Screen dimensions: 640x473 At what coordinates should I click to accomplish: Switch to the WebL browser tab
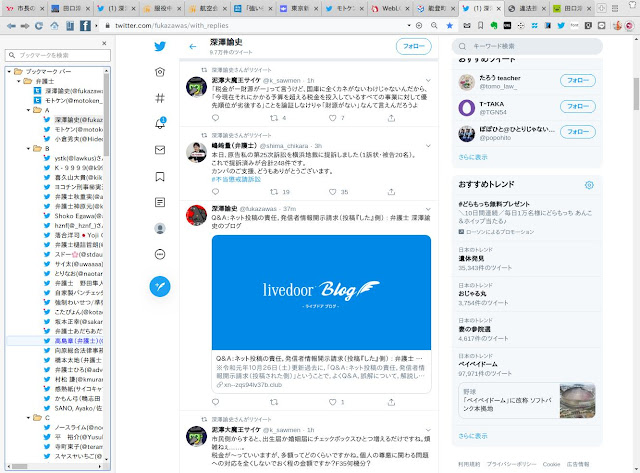390,8
